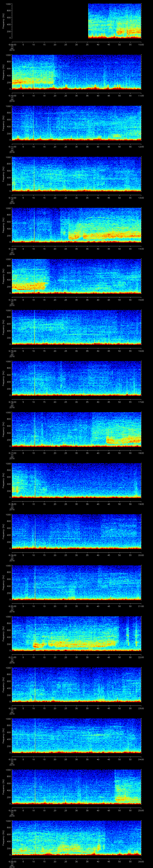Select the 6:25:00 time axis label
This screenshot has height=868, width=153.
point(12,861)
